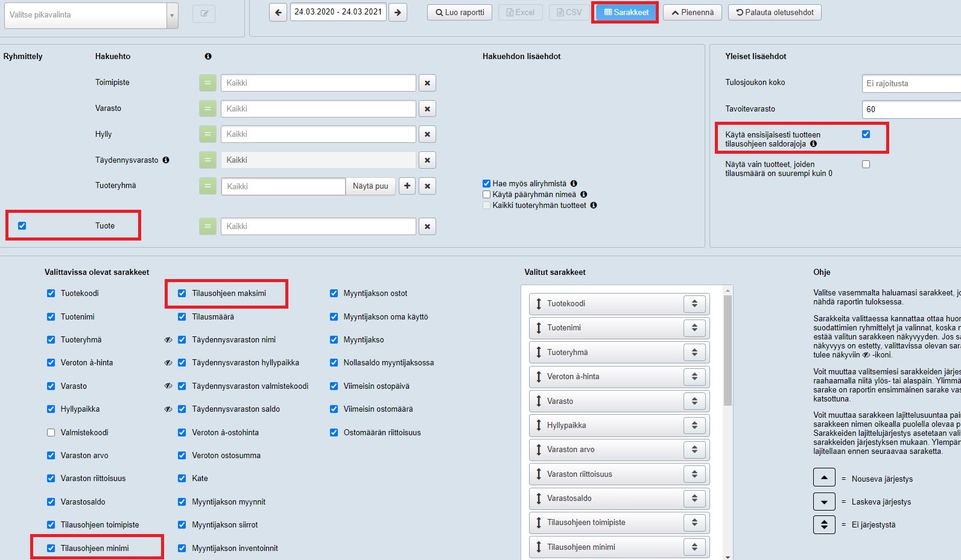The width and height of the screenshot is (961, 560).
Task: Click Palauta oletusehdot reset button
Action: pos(775,13)
